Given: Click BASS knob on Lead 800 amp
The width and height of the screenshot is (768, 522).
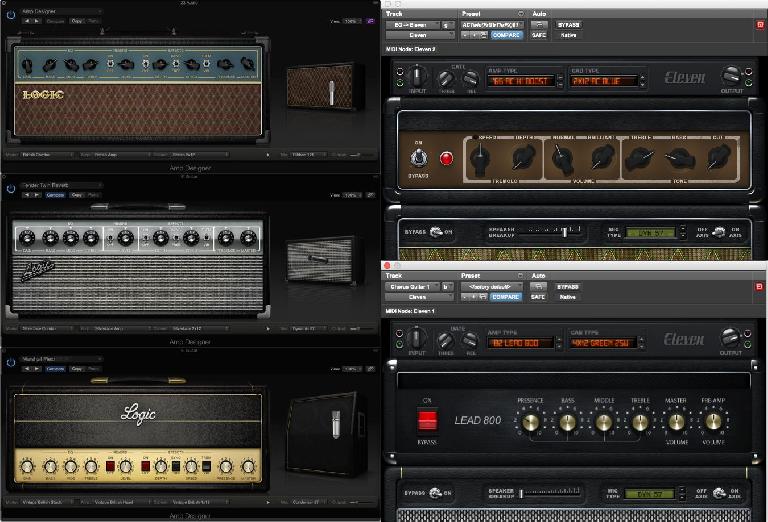Looking at the screenshot, I should point(568,422).
